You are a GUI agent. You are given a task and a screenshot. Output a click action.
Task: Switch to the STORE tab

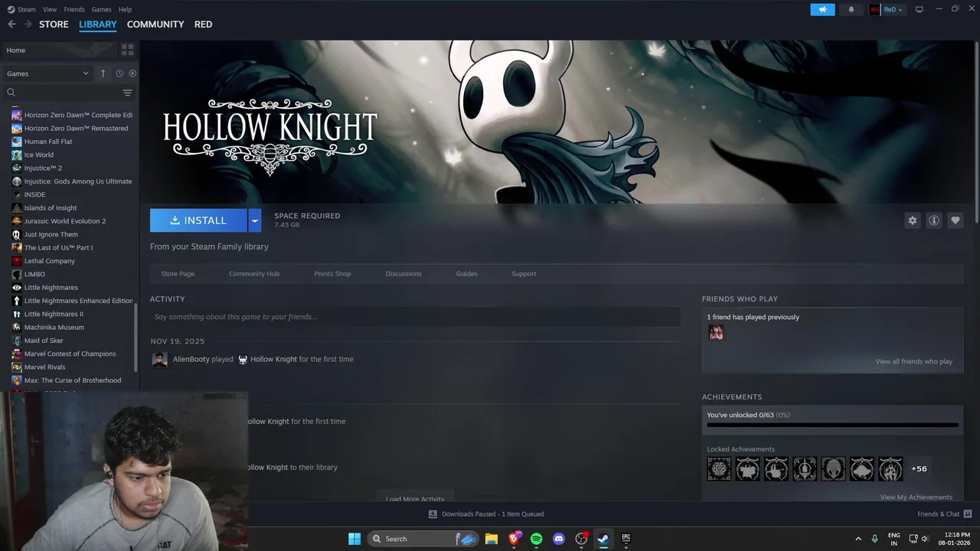pos(54,24)
